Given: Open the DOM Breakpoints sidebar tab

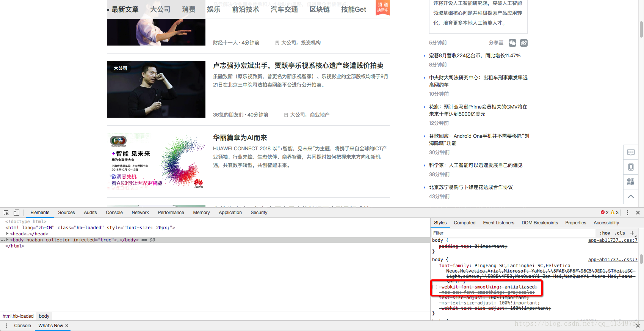Looking at the screenshot, I should tap(540, 223).
